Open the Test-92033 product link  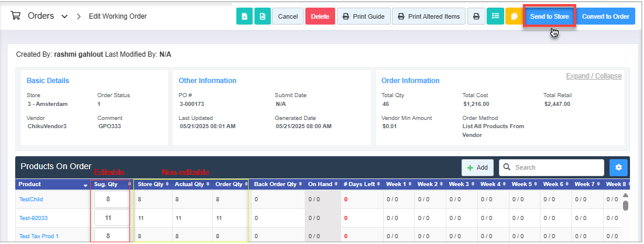[x=33, y=218]
